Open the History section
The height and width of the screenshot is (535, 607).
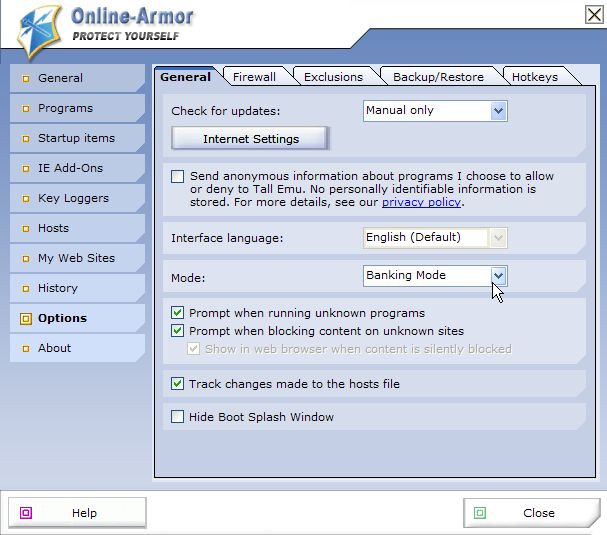(x=77, y=288)
